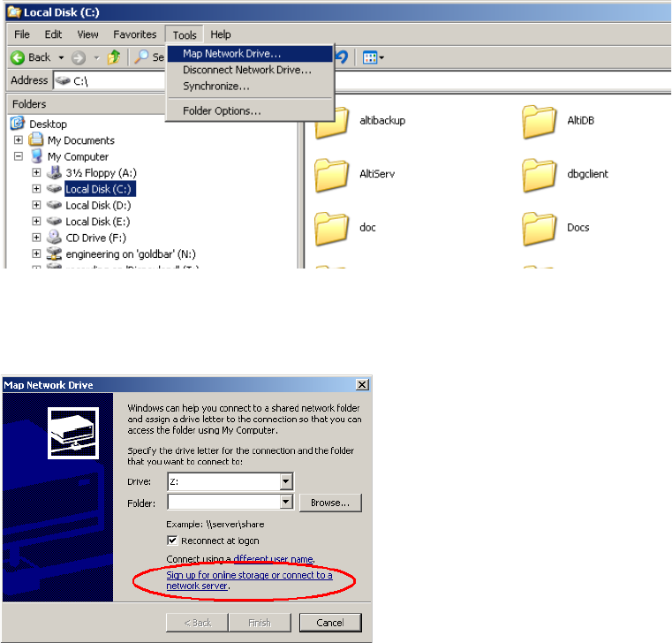
Task: Expand the engineering on 'goldbar' node
Action: pos(36,253)
